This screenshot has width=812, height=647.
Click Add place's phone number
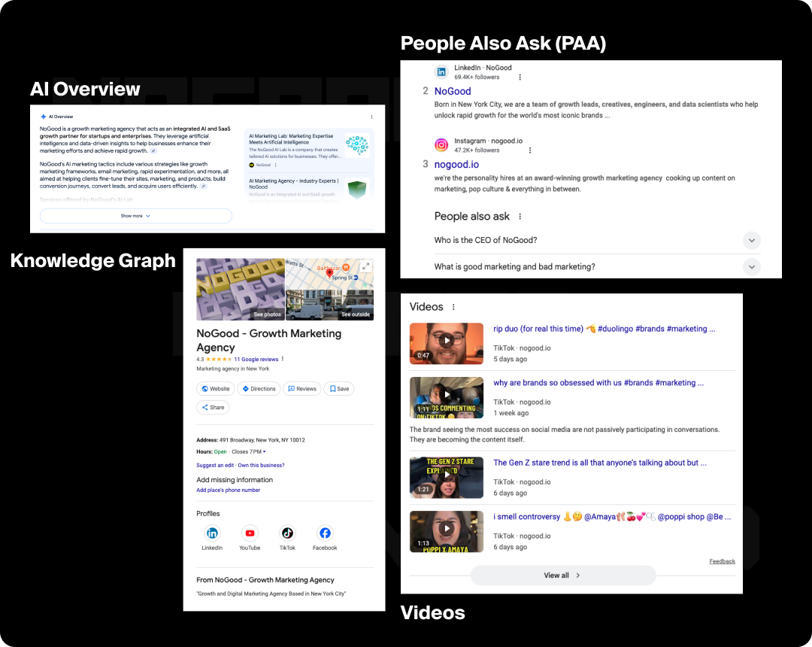click(x=229, y=490)
